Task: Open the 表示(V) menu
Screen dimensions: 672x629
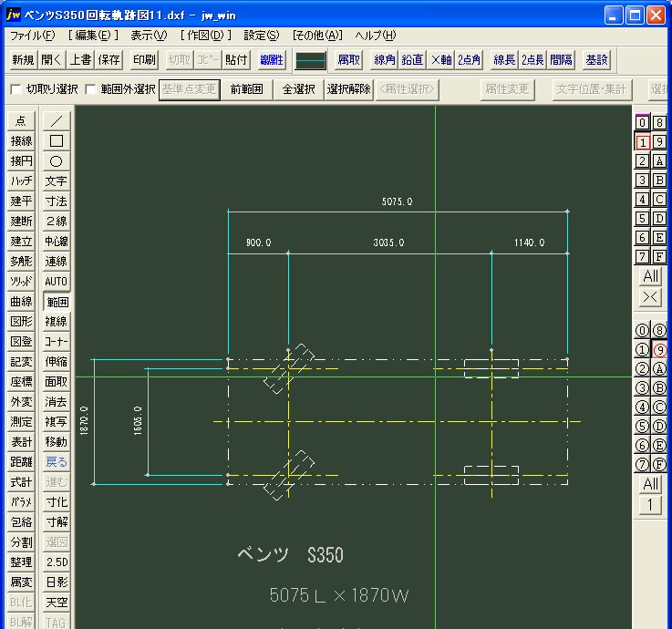Action: pyautogui.click(x=149, y=36)
